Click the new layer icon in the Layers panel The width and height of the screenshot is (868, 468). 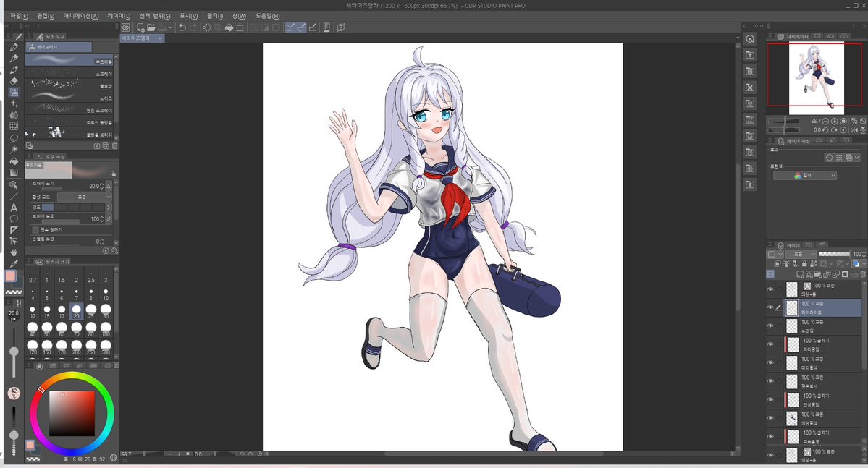(800, 273)
